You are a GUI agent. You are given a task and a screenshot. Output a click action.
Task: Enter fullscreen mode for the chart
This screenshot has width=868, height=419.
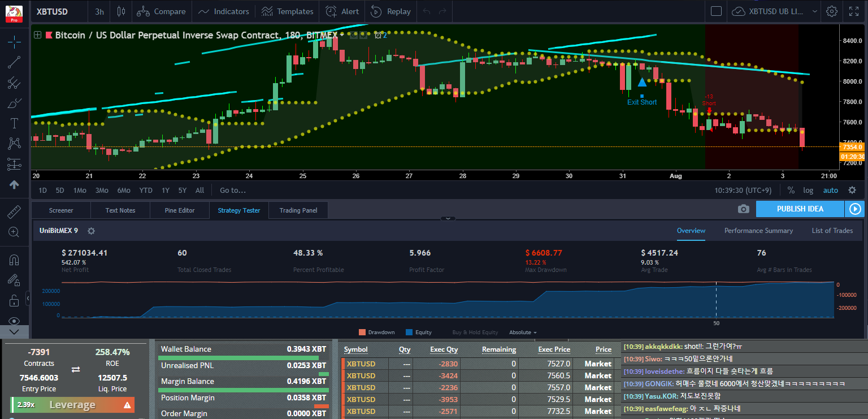854,11
